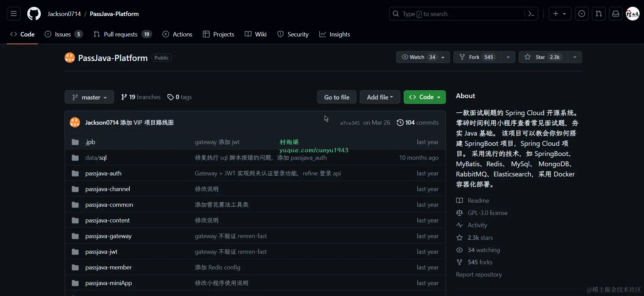
Task: Click the commit history clock icon
Action: tap(400, 123)
